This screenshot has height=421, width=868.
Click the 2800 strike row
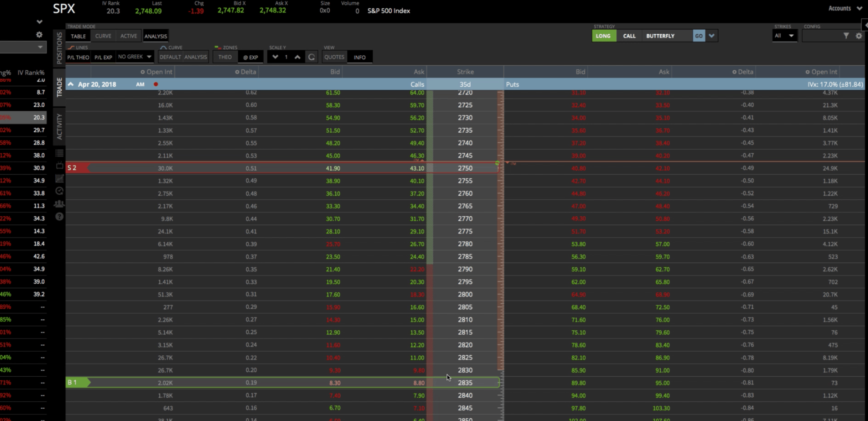click(465, 294)
